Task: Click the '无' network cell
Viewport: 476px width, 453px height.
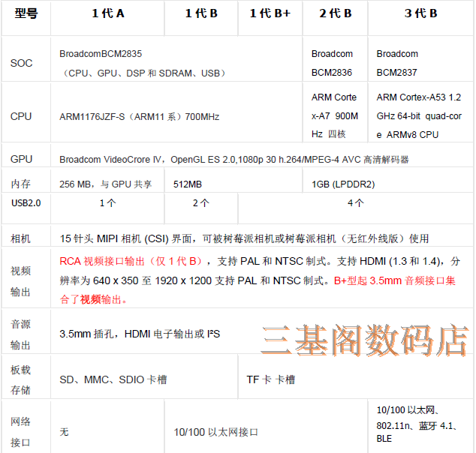Action: [64, 432]
